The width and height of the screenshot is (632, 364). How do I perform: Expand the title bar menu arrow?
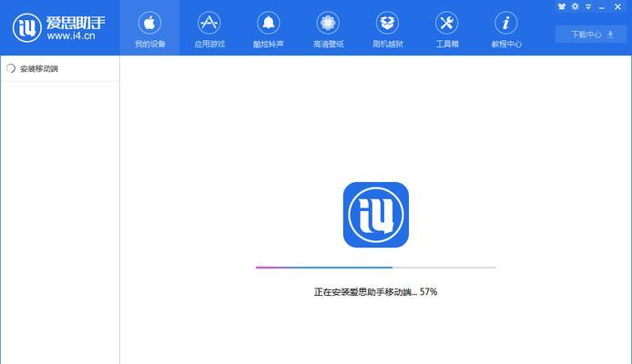pos(588,7)
